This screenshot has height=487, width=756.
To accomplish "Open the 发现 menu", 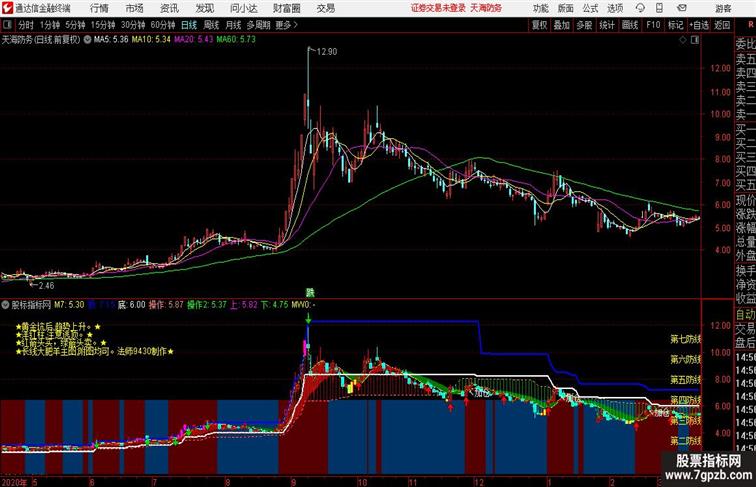I will tap(204, 8).
